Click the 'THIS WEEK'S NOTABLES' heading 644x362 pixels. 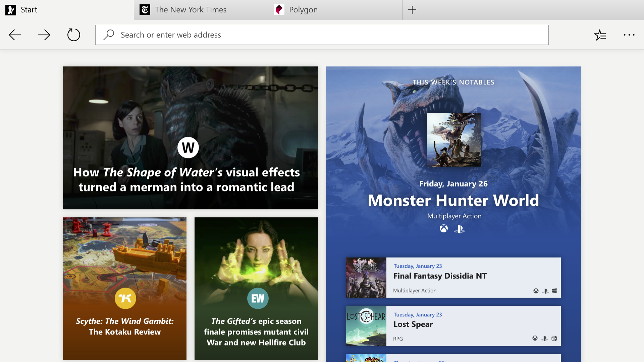(453, 82)
